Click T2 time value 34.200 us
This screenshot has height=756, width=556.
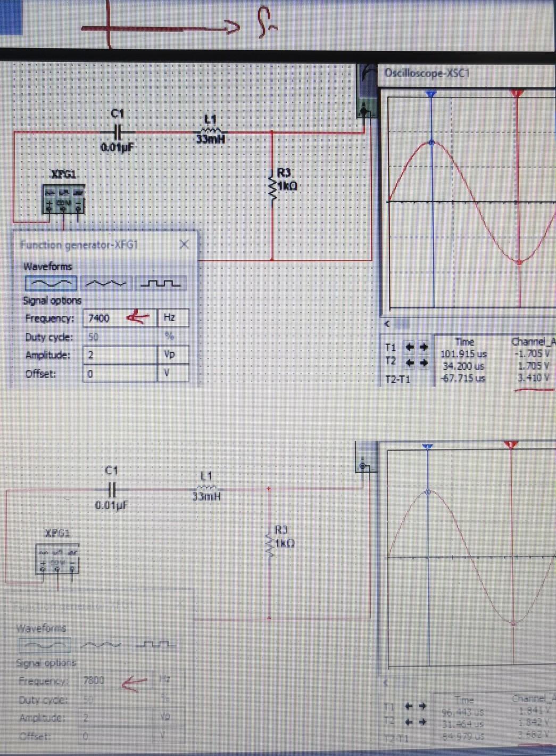click(463, 366)
